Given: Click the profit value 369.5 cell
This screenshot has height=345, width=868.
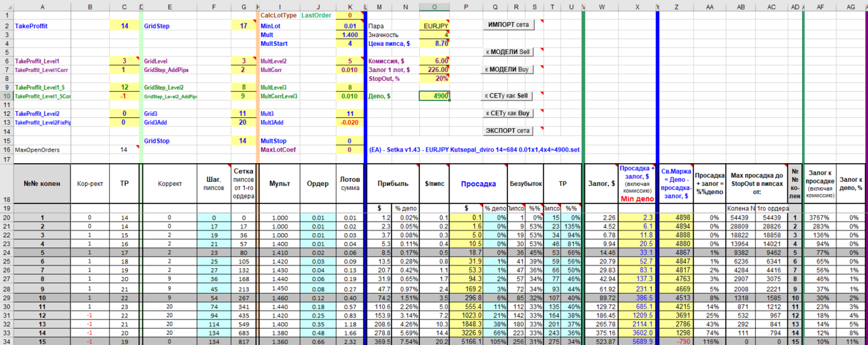Looking at the screenshot, I should 379,341.
